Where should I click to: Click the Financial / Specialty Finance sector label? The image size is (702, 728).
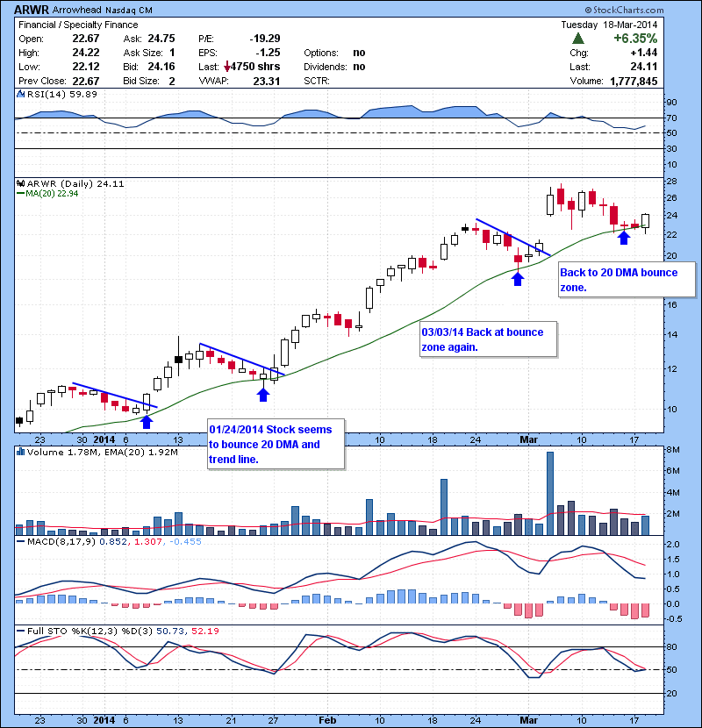point(78,25)
